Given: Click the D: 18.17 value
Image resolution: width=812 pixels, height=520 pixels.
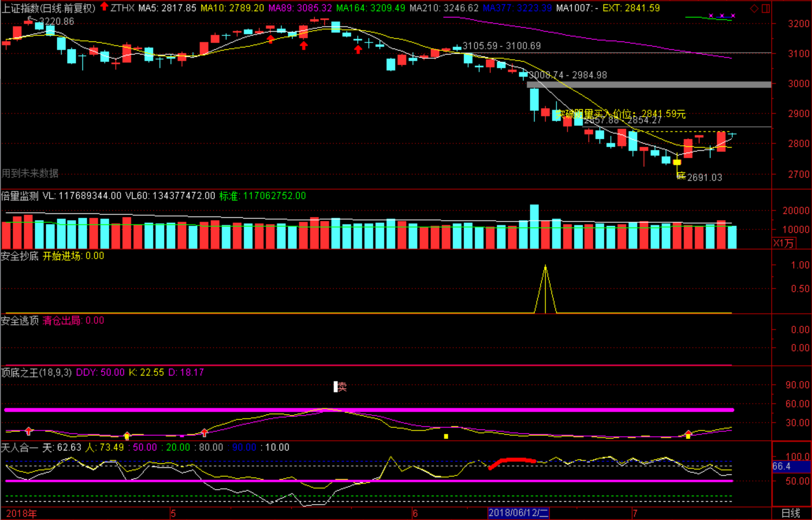Looking at the screenshot, I should click(x=186, y=372).
